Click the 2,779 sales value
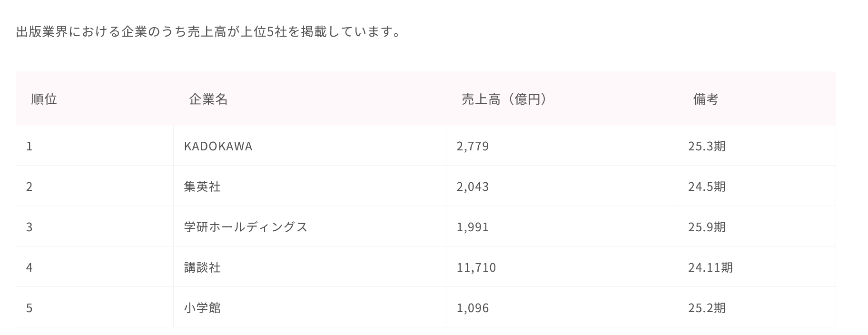Image resolution: width=868 pixels, height=335 pixels. click(473, 146)
